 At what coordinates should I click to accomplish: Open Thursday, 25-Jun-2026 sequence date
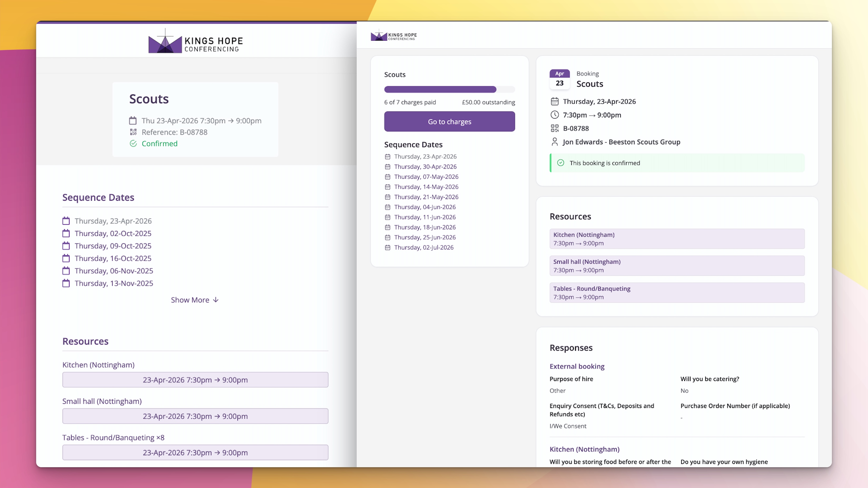tap(425, 237)
